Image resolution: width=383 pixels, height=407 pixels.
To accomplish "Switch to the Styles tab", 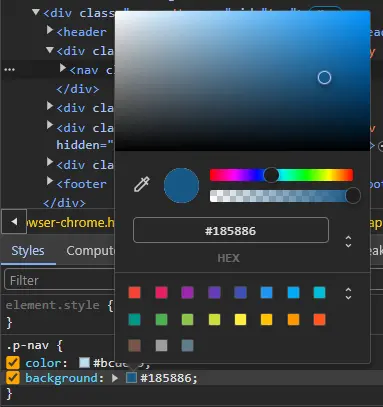I will point(28,251).
